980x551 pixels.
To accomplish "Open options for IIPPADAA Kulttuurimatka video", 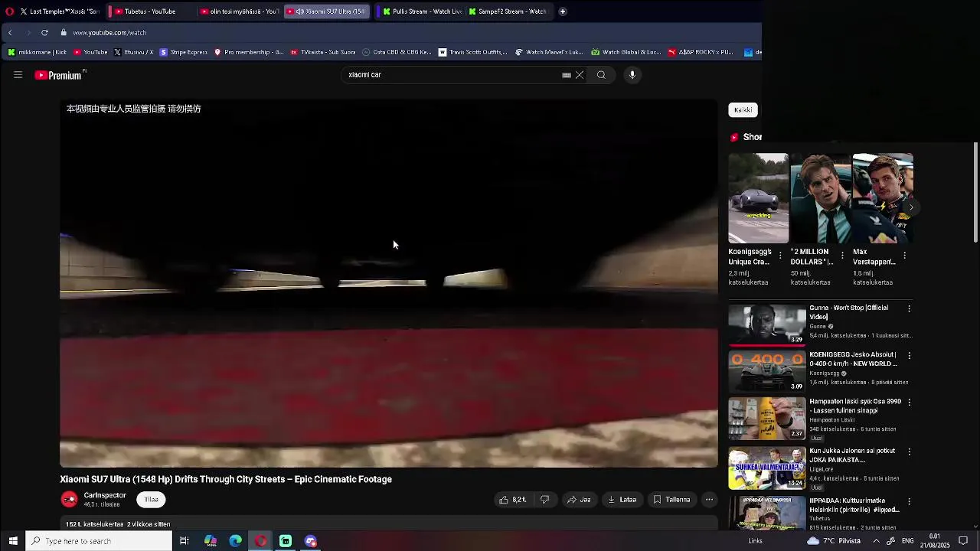I will pyautogui.click(x=909, y=501).
